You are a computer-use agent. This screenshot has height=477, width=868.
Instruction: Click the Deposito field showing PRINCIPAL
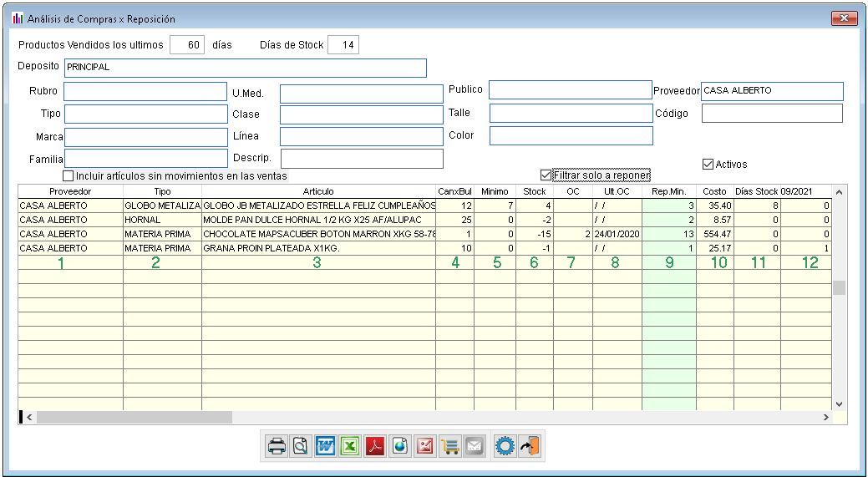(x=245, y=68)
